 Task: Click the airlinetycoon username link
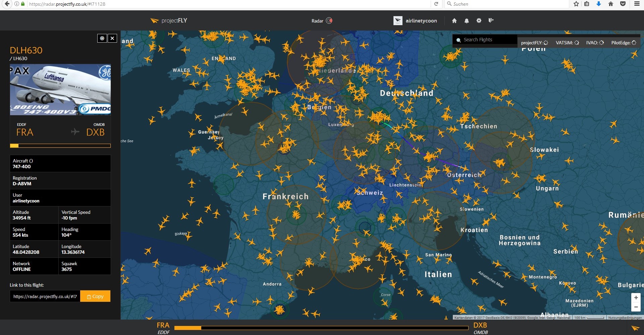pyautogui.click(x=421, y=21)
